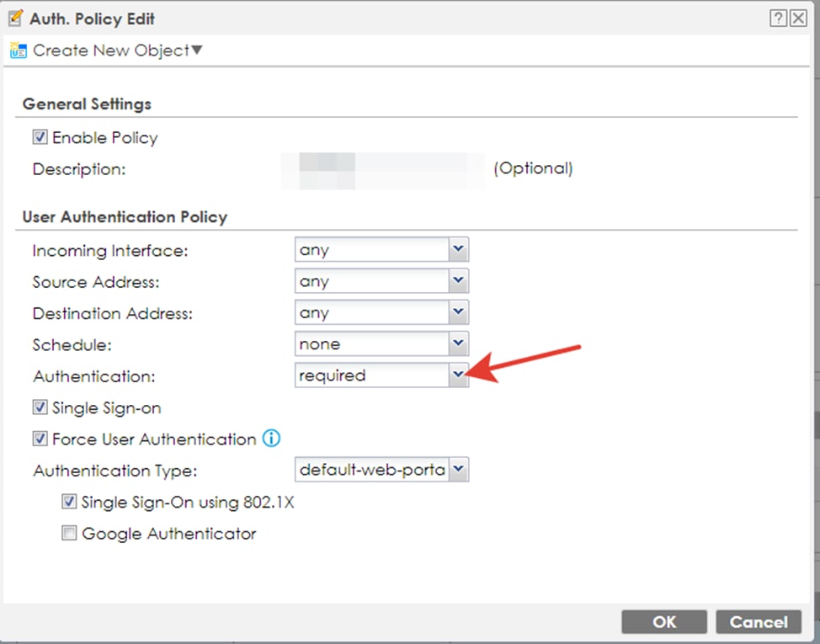Toggle the Enable Policy checkbox
The image size is (820, 644).
(x=40, y=137)
